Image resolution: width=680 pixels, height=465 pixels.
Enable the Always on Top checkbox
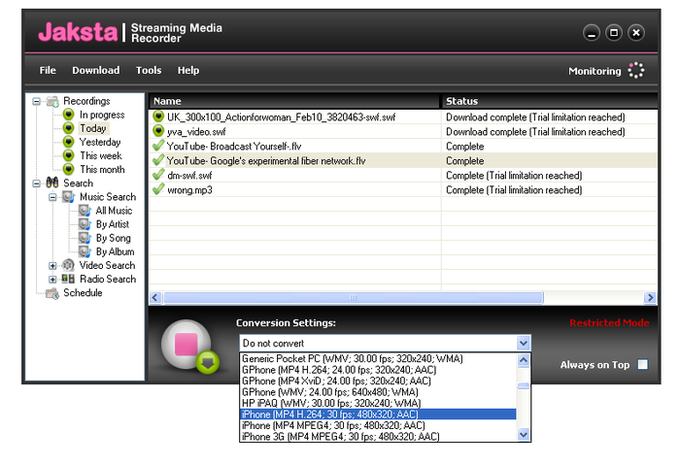pos(643,364)
